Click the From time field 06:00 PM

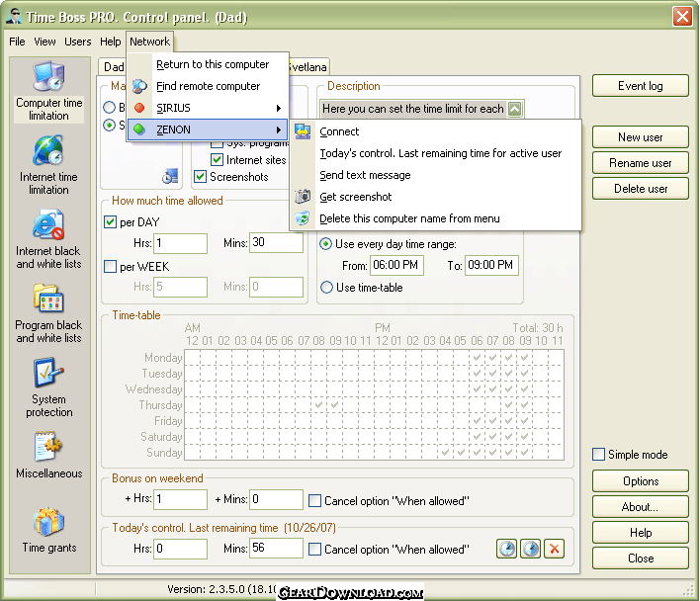[x=396, y=265]
